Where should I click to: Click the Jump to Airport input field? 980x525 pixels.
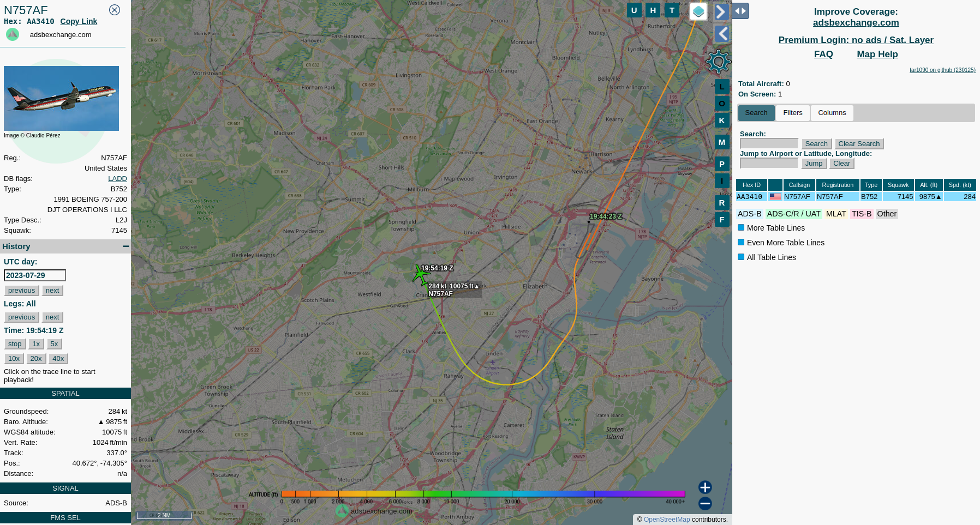769,163
